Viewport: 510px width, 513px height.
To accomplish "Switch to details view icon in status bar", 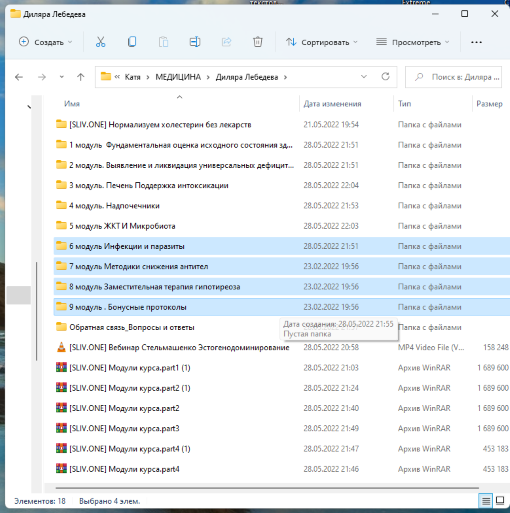I will click(486, 501).
